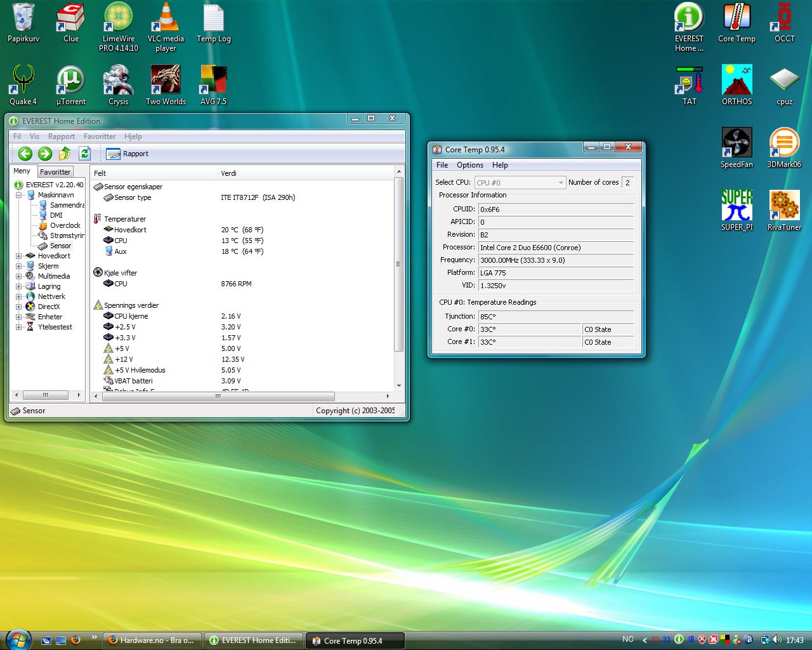Viewport: 812px width, 650px height.
Task: Open the Help menu in Core Temp
Action: click(500, 165)
